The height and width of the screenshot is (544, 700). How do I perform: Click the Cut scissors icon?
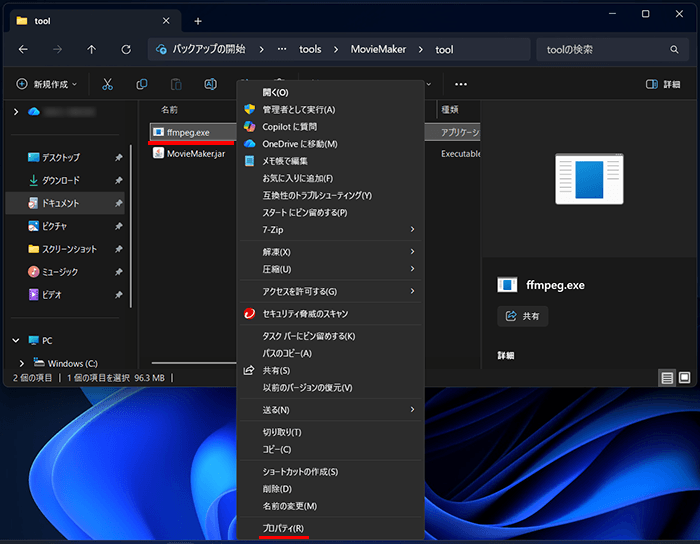(108, 84)
